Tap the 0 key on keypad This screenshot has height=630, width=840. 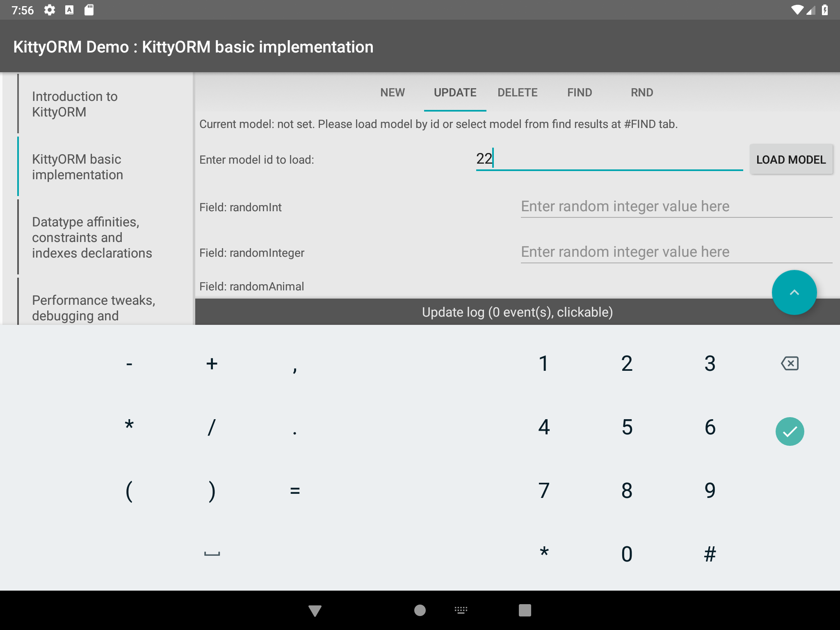click(627, 554)
